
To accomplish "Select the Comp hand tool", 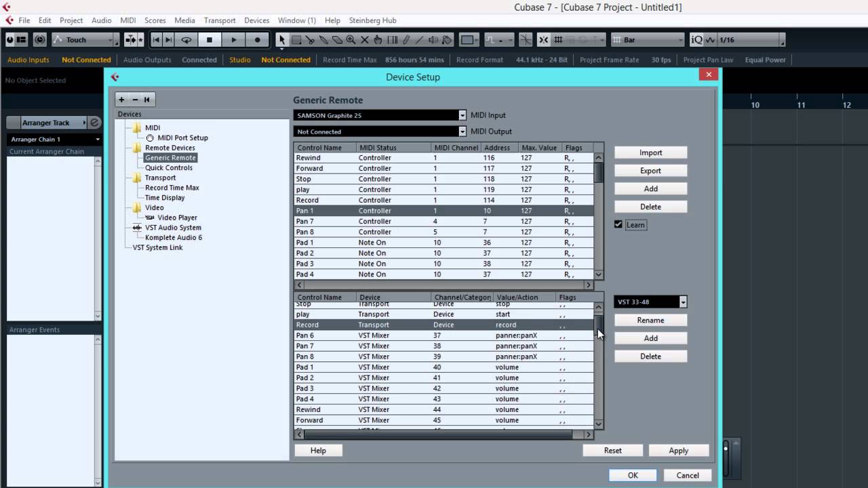I will (378, 40).
